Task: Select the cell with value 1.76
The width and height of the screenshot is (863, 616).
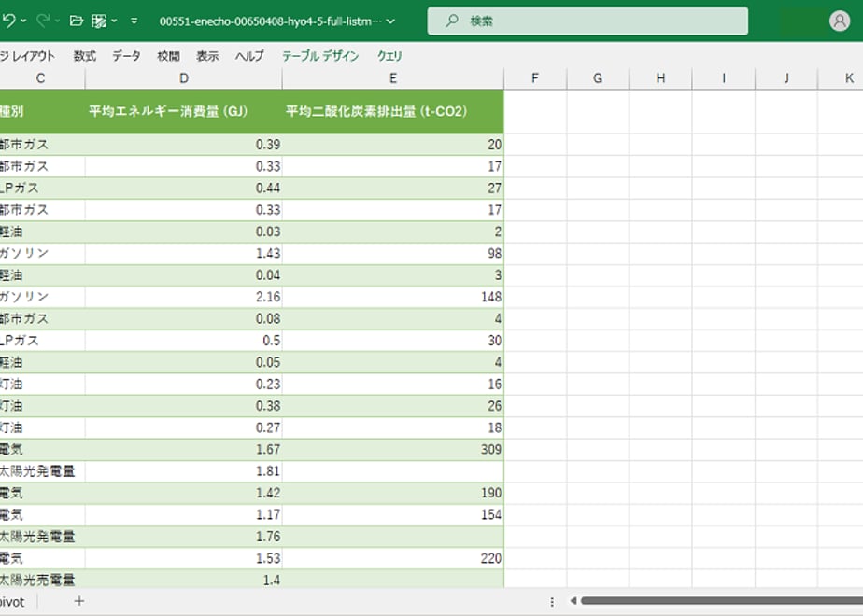Action: [184, 537]
